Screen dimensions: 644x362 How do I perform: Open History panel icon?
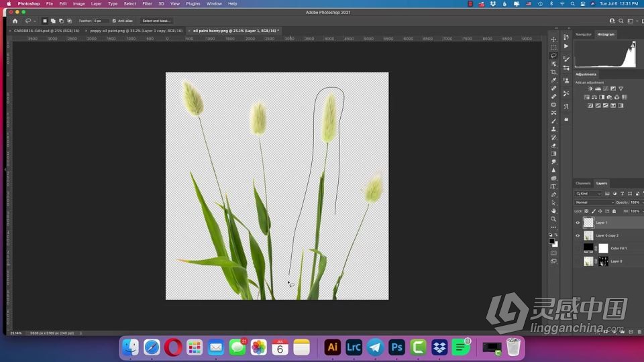pyautogui.click(x=566, y=38)
